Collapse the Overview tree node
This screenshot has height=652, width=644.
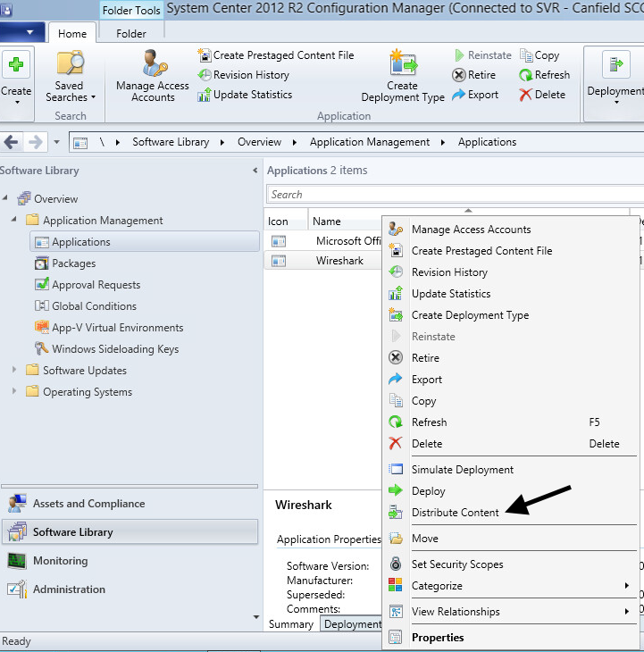point(5,198)
